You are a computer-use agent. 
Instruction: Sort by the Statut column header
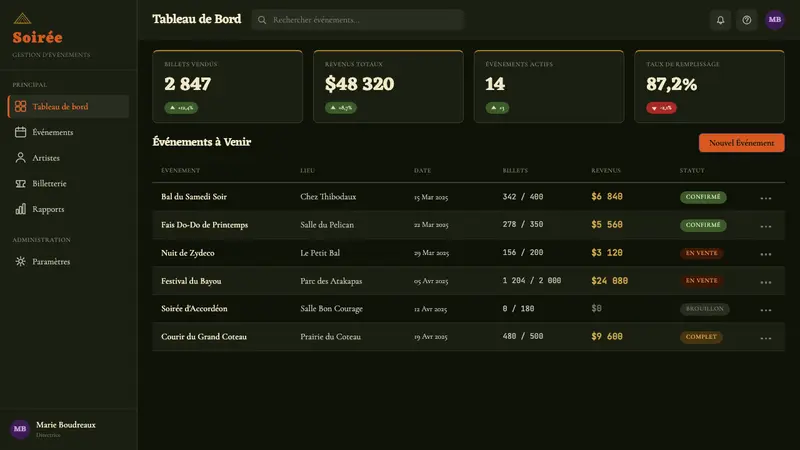[692, 170]
